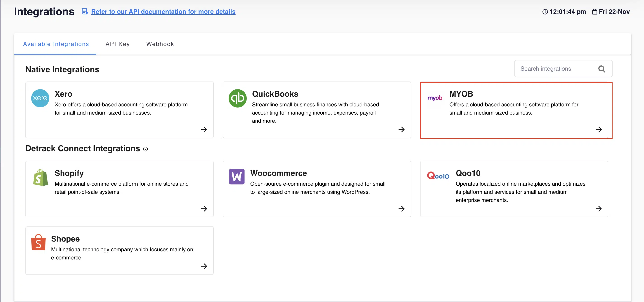Open Shopify integration via its arrow
This screenshot has width=644, height=302.
coord(204,209)
